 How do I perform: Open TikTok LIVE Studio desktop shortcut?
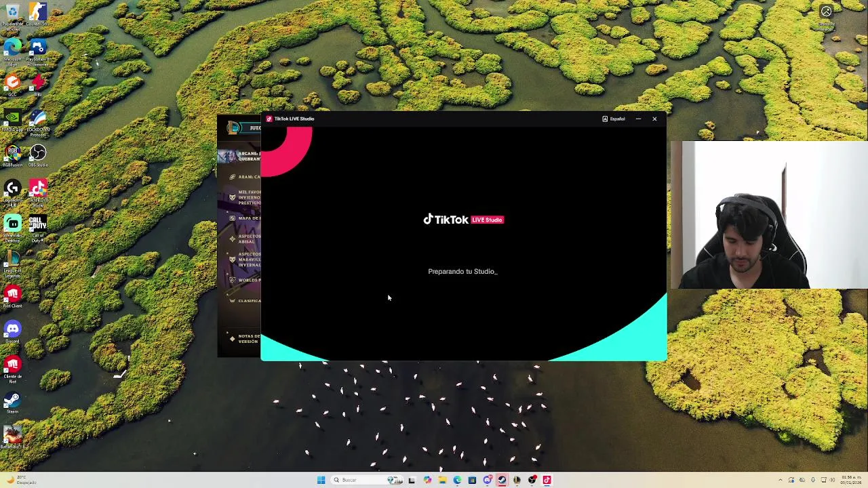pos(38,192)
